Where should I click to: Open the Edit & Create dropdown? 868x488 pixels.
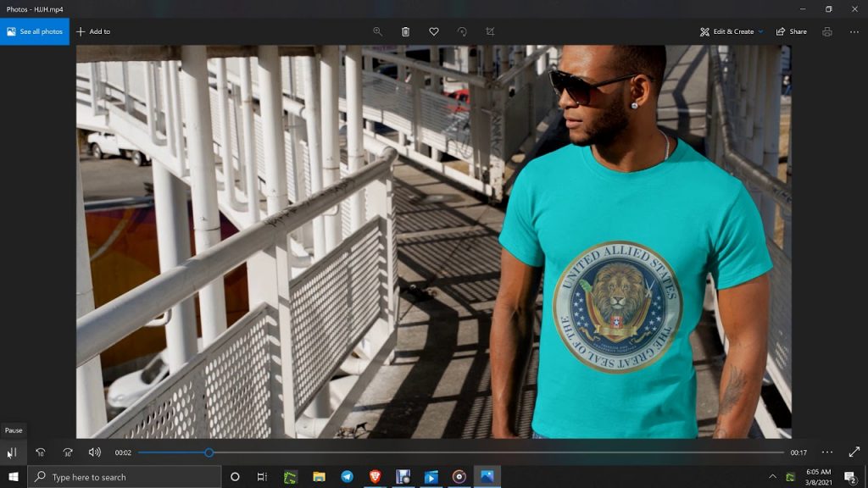pos(732,31)
